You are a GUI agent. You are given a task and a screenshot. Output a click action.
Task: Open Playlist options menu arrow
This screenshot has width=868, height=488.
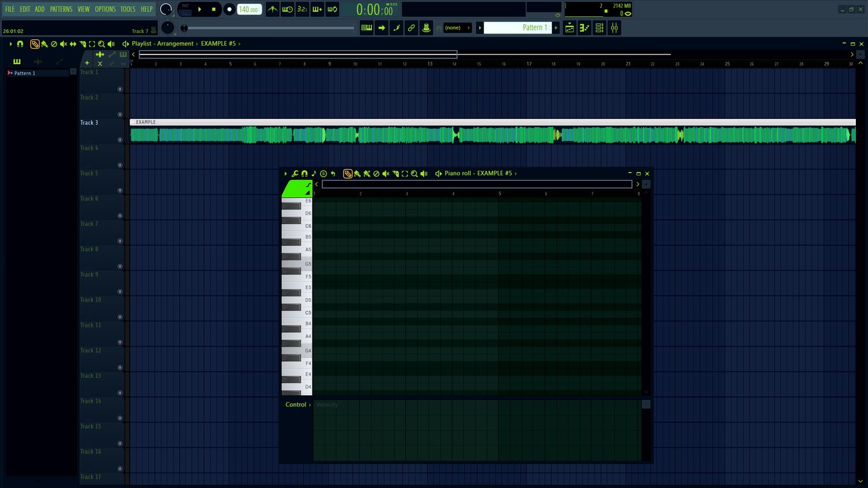coord(10,44)
